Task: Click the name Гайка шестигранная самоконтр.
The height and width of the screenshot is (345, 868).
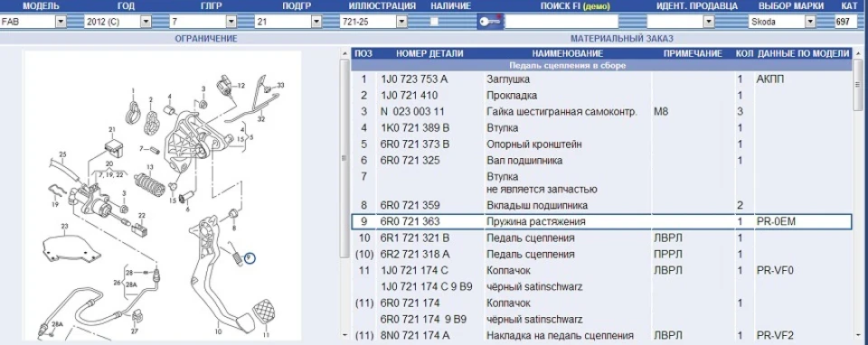Action: coord(561,112)
